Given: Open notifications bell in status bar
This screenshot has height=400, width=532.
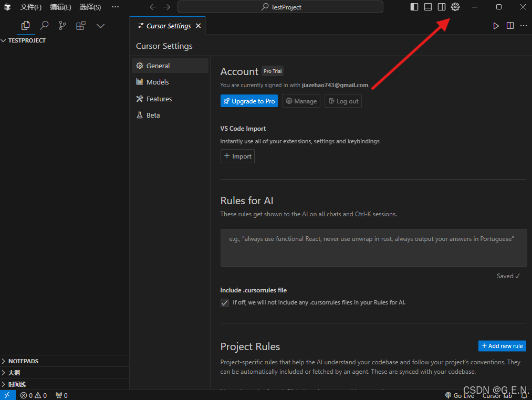Looking at the screenshot, I should click(524, 396).
